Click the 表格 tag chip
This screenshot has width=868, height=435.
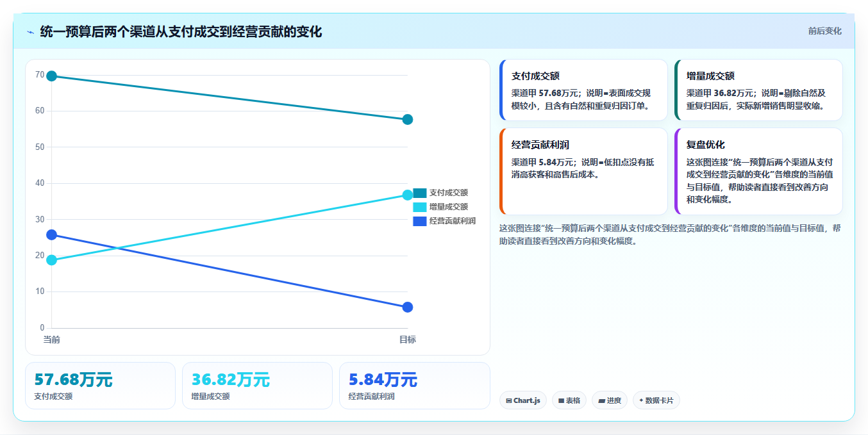tap(569, 400)
